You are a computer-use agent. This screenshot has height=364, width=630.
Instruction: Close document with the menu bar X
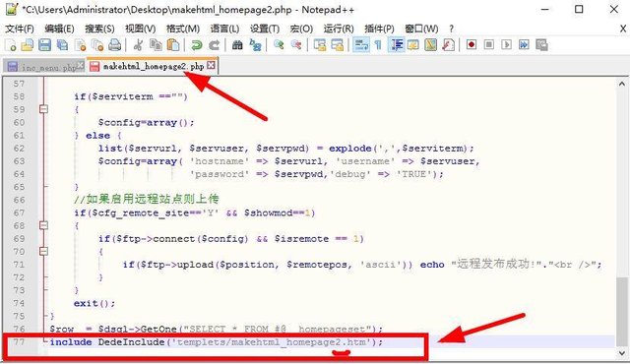pyautogui.click(x=622, y=29)
